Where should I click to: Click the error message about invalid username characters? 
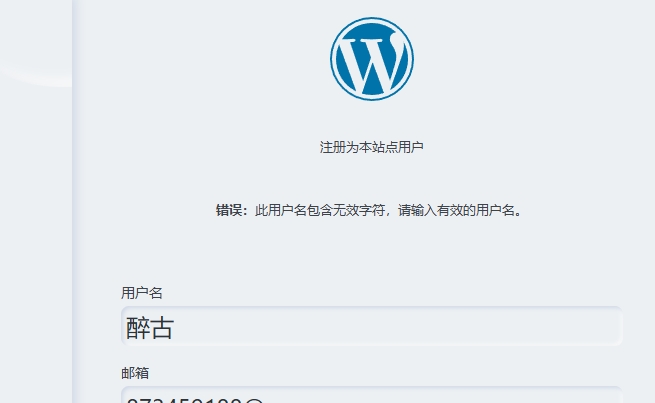coord(369,210)
